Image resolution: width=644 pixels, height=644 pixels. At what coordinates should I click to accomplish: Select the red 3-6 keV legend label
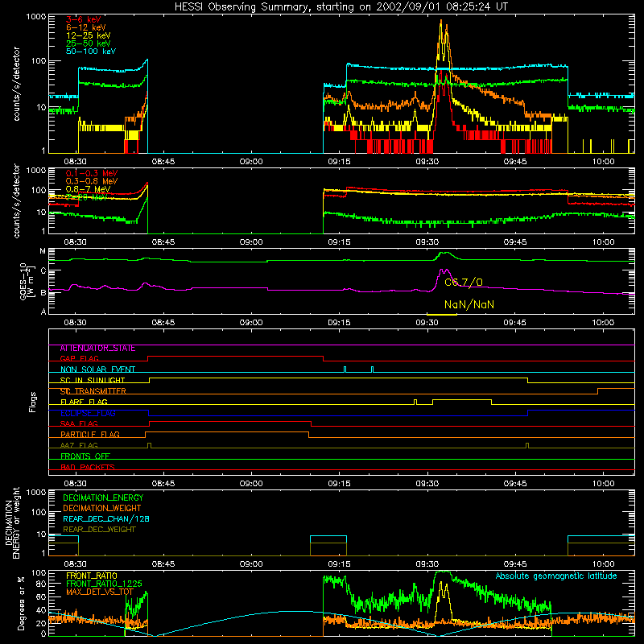[x=84, y=19]
